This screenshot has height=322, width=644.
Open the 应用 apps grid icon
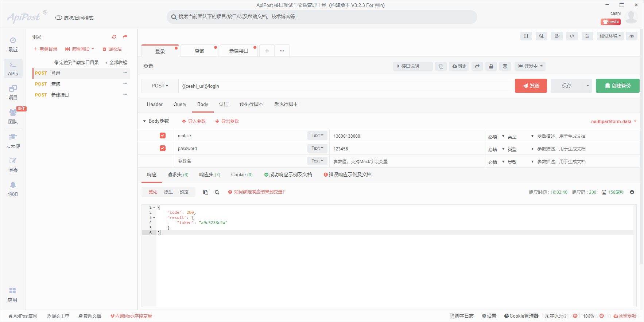[x=13, y=295]
